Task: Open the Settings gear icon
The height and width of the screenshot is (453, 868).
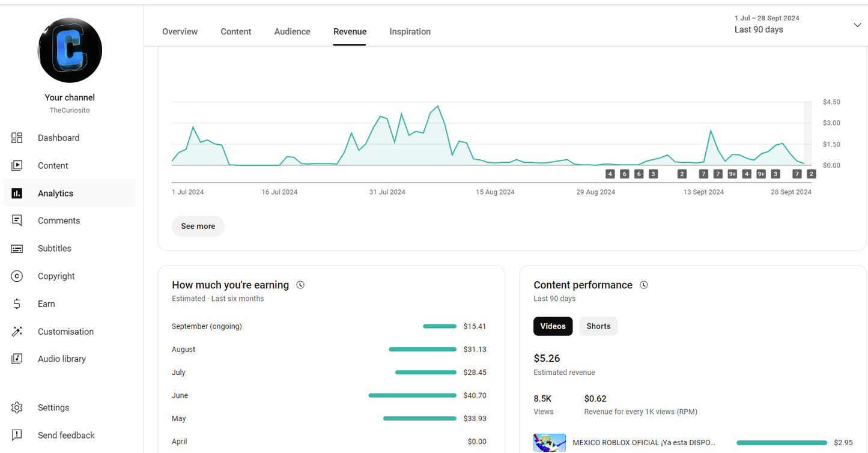Action: (x=17, y=408)
